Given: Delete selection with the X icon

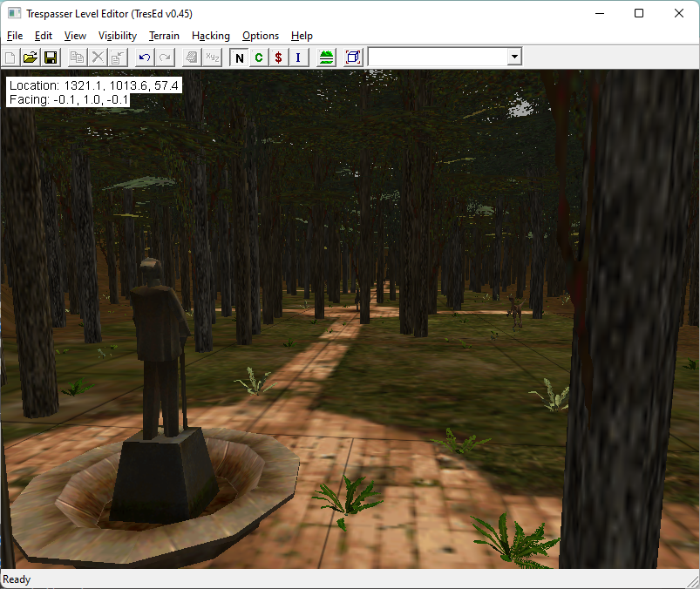Looking at the screenshot, I should 98,58.
